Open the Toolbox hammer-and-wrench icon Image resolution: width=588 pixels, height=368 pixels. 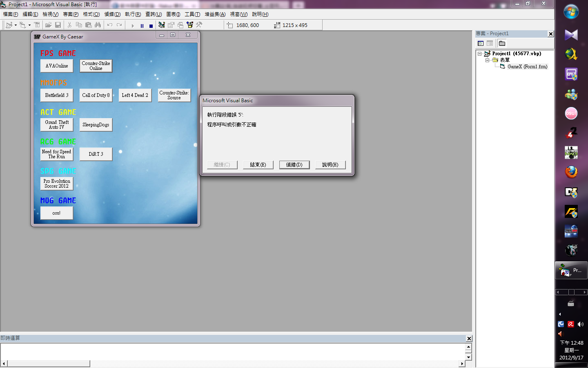pos(199,25)
